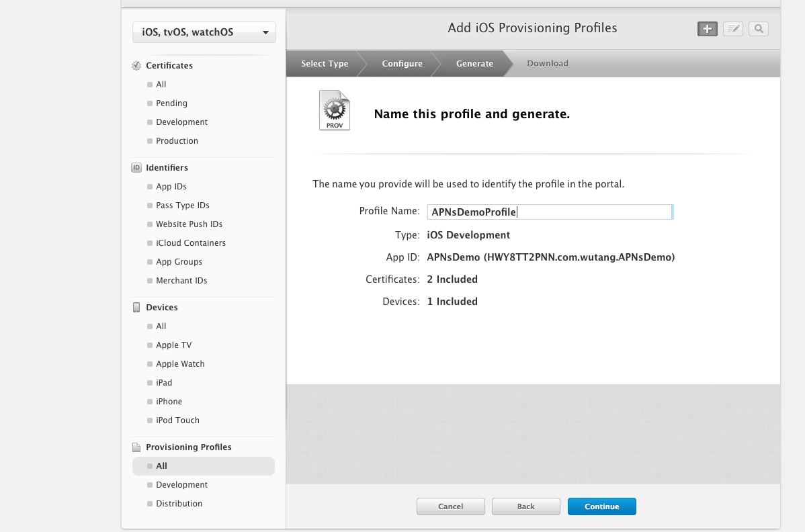Go to the Select Type step
805x532 pixels.
(325, 64)
